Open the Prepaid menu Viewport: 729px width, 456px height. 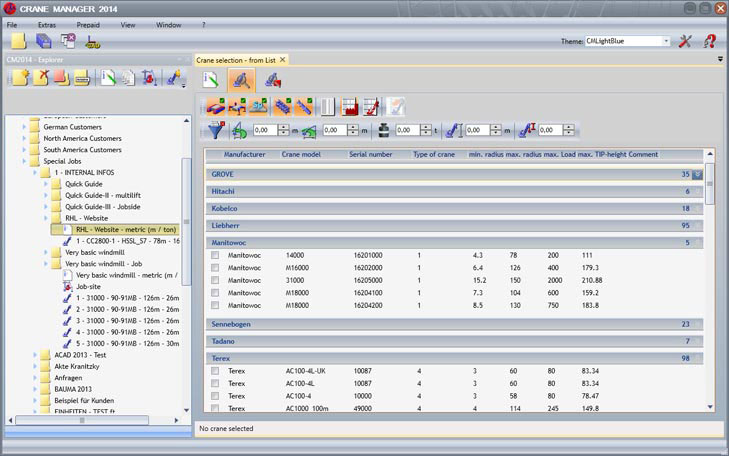[x=88, y=25]
